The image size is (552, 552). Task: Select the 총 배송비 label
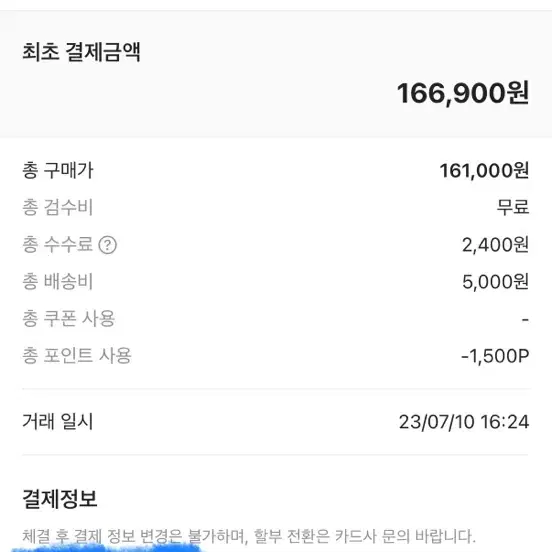[x=58, y=282]
